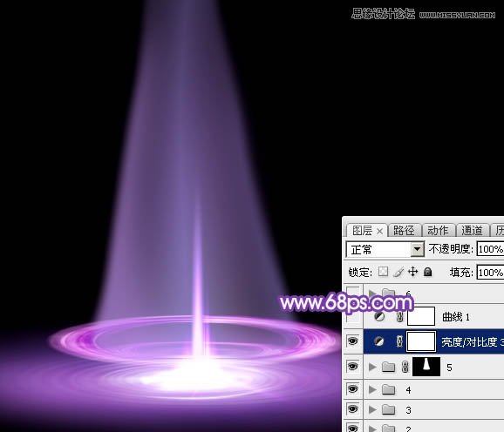Switch to the 动作 tab
Screen dimensions: 504x432
pyautogui.click(x=438, y=231)
